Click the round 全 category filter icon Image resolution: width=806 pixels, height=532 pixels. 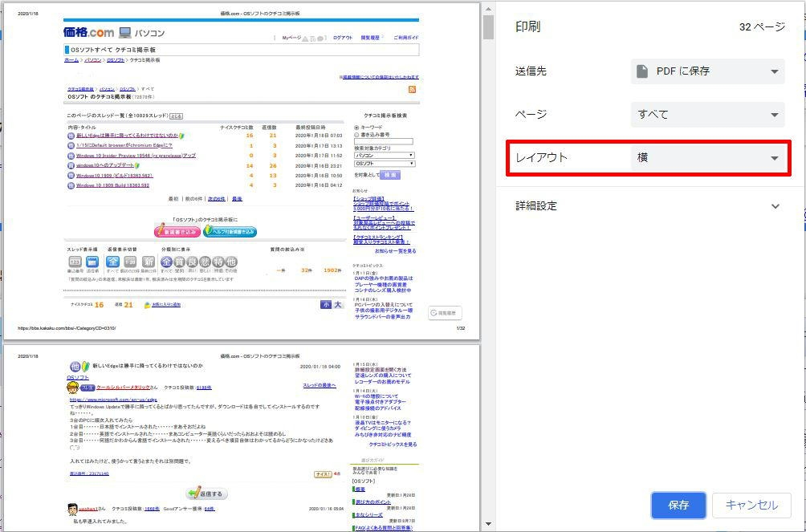click(x=166, y=262)
